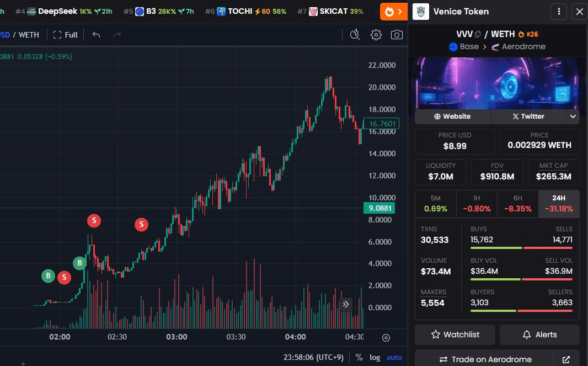This screenshot has height=366, width=588.
Task: Copy the VVV token address
Action: tap(477, 34)
